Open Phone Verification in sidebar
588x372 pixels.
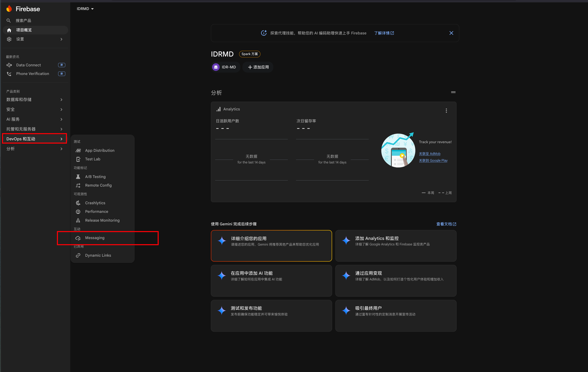pos(35,74)
